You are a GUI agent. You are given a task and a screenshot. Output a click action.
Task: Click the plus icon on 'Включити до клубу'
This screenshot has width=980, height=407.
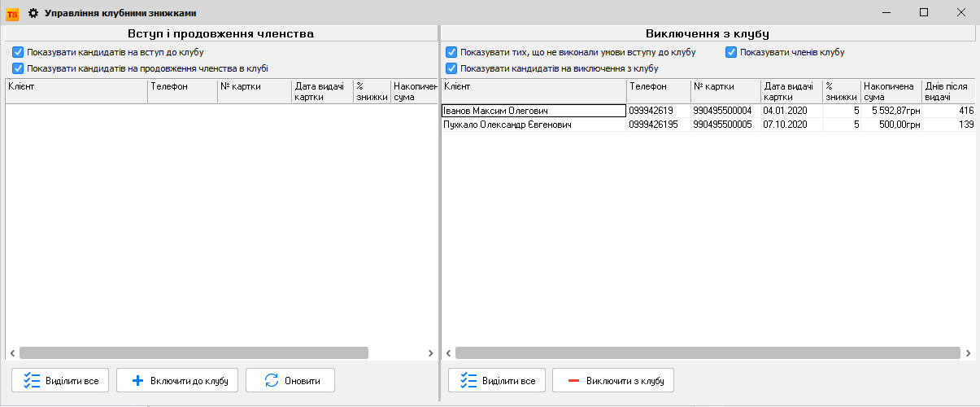click(x=137, y=380)
